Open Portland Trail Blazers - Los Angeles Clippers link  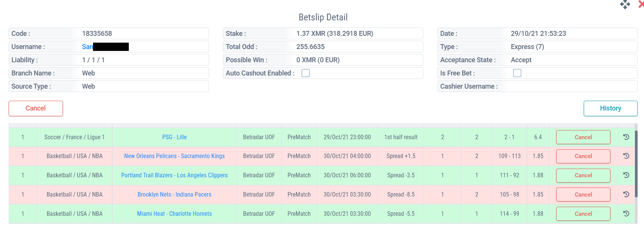174,175
